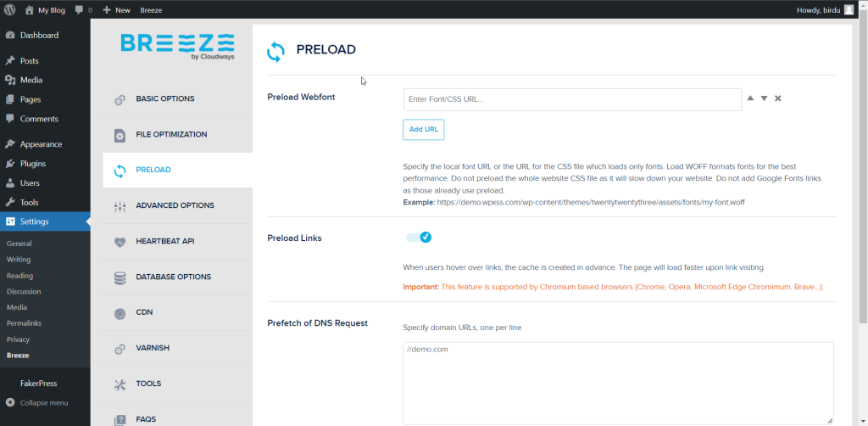Open the Howdy, birdu account menu
868x426 pixels.
(x=825, y=10)
